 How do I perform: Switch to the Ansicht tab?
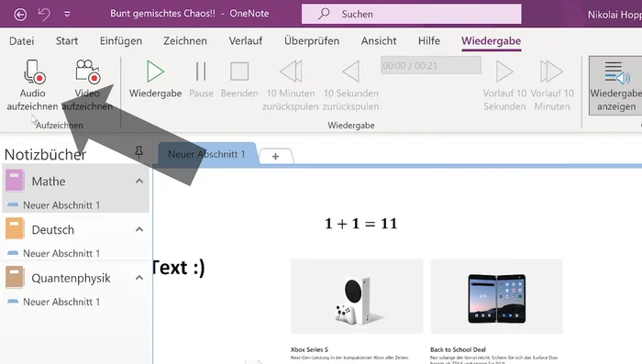[x=379, y=41]
